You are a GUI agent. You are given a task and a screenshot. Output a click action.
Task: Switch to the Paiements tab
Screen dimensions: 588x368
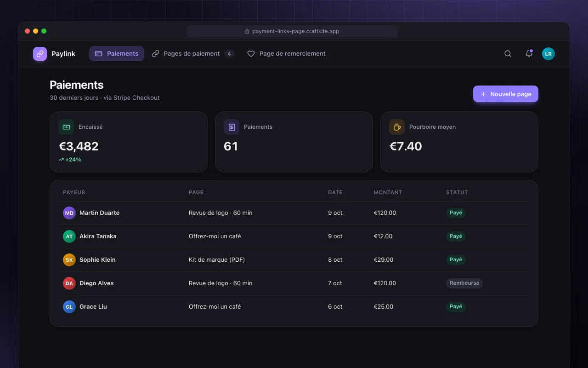click(x=117, y=54)
